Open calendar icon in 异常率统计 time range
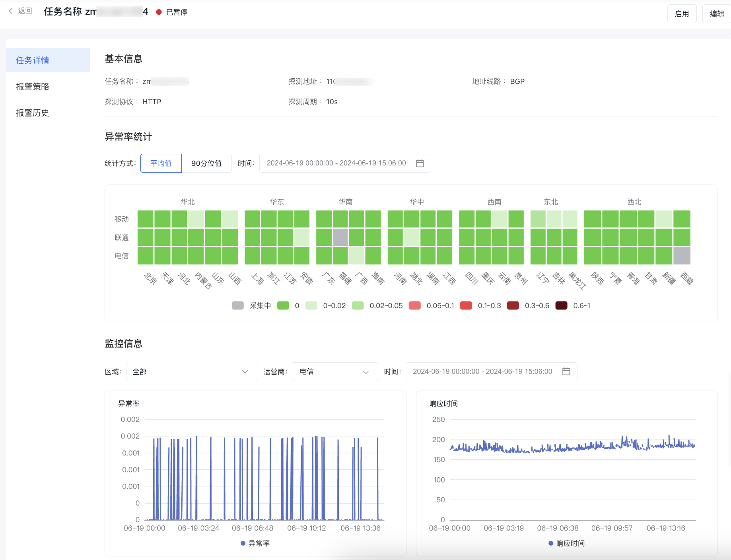731x560 pixels. [x=420, y=163]
